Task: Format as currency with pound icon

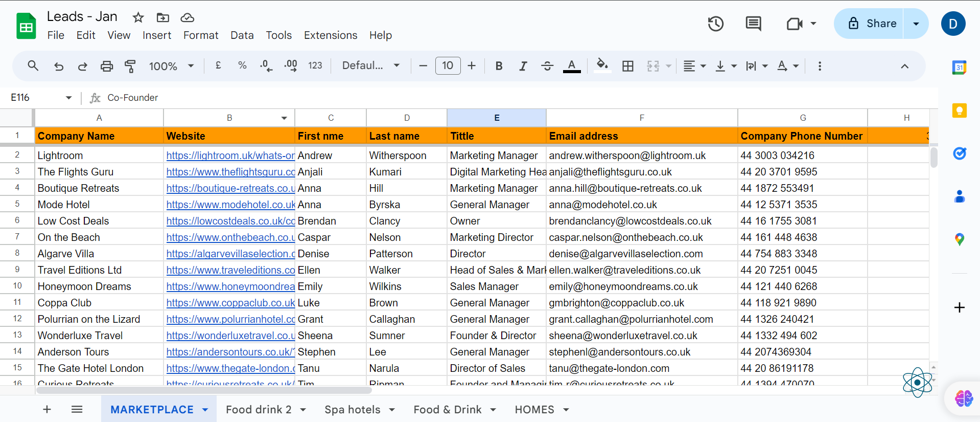Action: click(x=218, y=65)
